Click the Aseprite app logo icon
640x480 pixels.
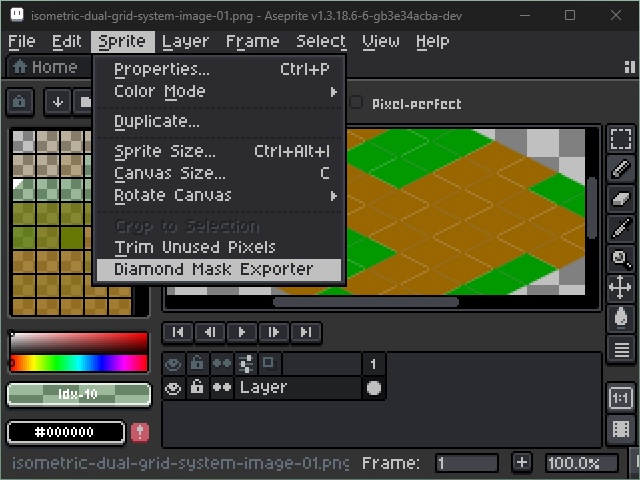coord(17,15)
